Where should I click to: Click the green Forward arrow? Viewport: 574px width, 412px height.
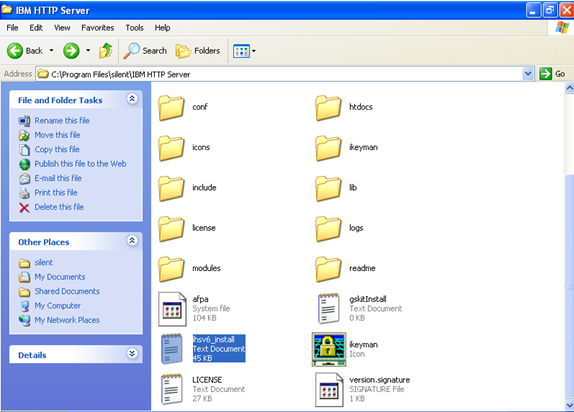[71, 51]
